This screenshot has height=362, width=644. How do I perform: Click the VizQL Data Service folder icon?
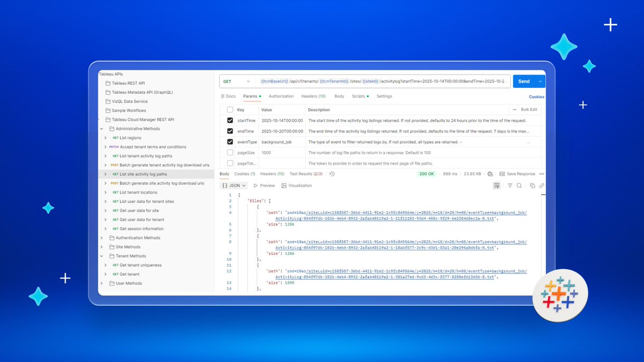(107, 101)
